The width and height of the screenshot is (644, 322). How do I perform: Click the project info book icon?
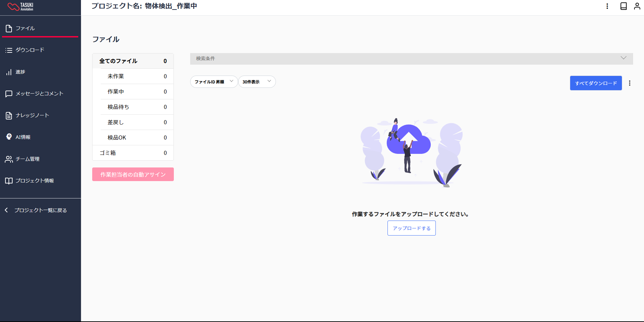[9, 181]
